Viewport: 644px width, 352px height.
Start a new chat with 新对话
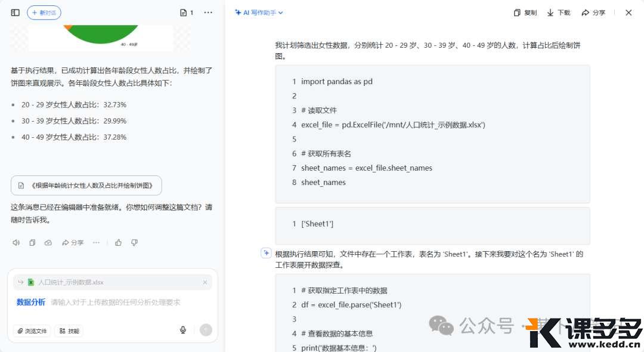point(44,13)
